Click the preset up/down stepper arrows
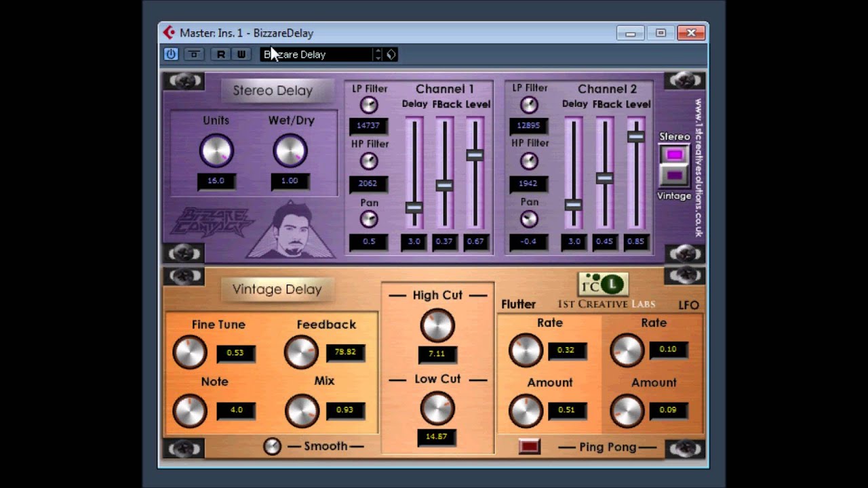 (x=378, y=54)
